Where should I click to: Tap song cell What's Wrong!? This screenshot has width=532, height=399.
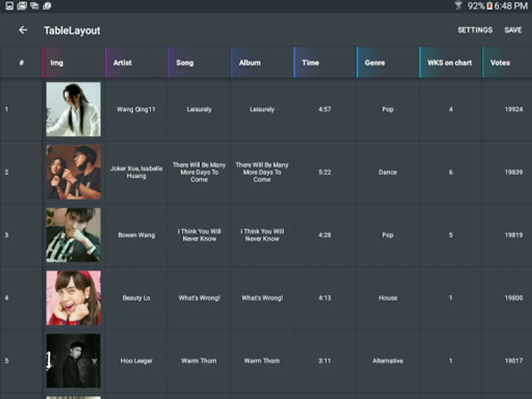point(199,298)
